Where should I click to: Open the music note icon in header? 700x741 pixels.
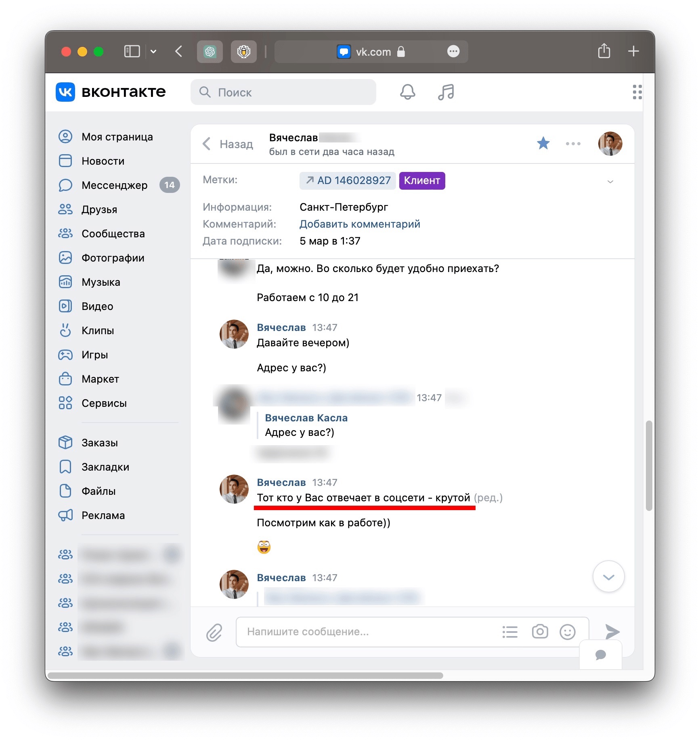pyautogui.click(x=446, y=92)
